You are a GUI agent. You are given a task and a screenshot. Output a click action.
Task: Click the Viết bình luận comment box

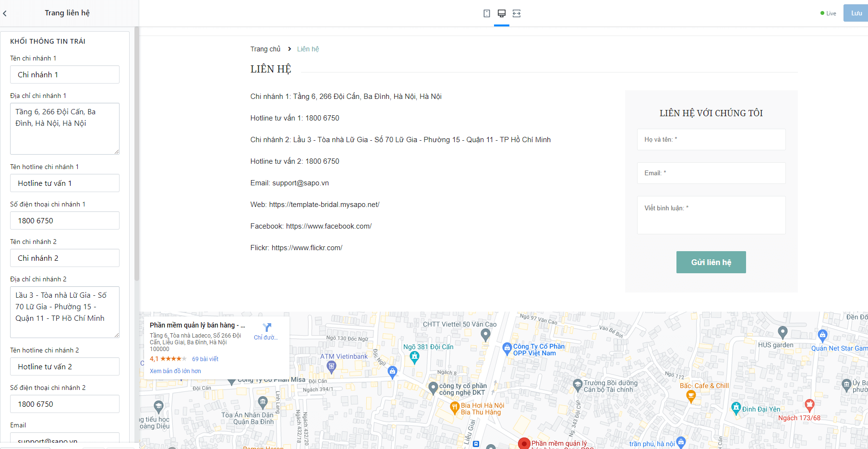click(711, 215)
